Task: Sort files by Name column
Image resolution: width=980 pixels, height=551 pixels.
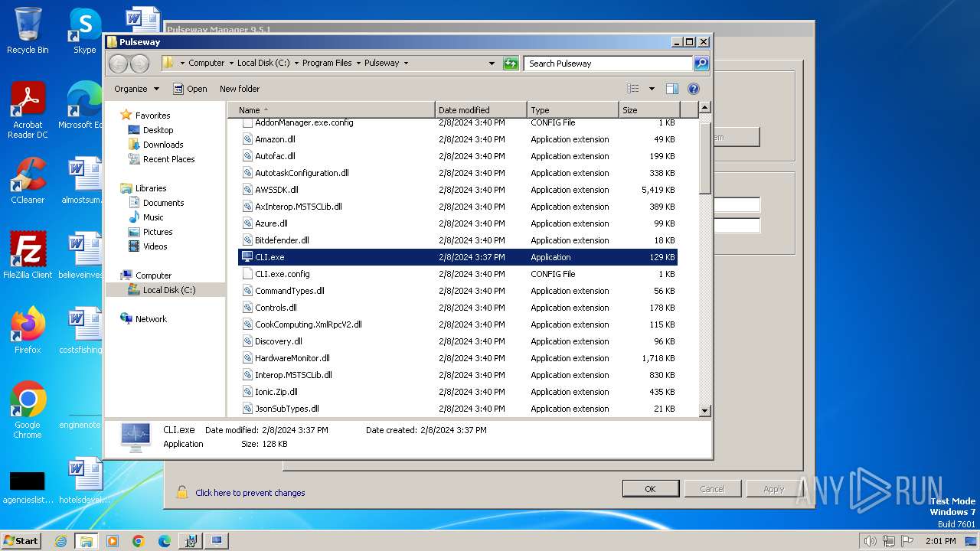Action: pos(332,110)
